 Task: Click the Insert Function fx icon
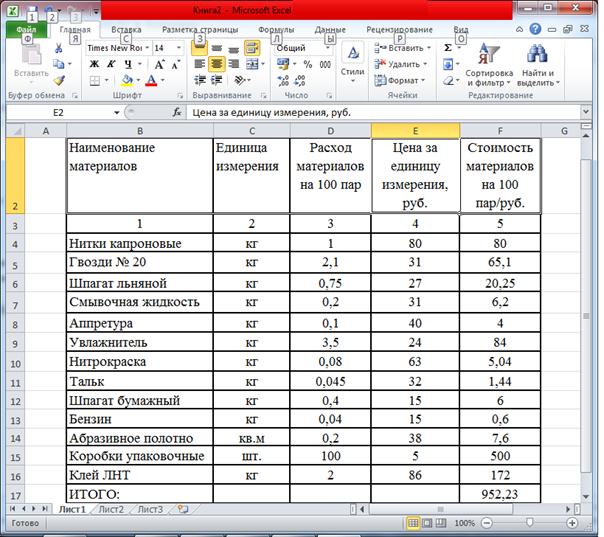click(x=177, y=112)
